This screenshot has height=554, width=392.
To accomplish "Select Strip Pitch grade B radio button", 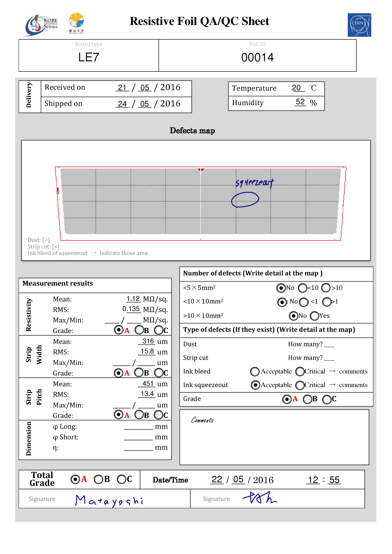I will point(139,415).
